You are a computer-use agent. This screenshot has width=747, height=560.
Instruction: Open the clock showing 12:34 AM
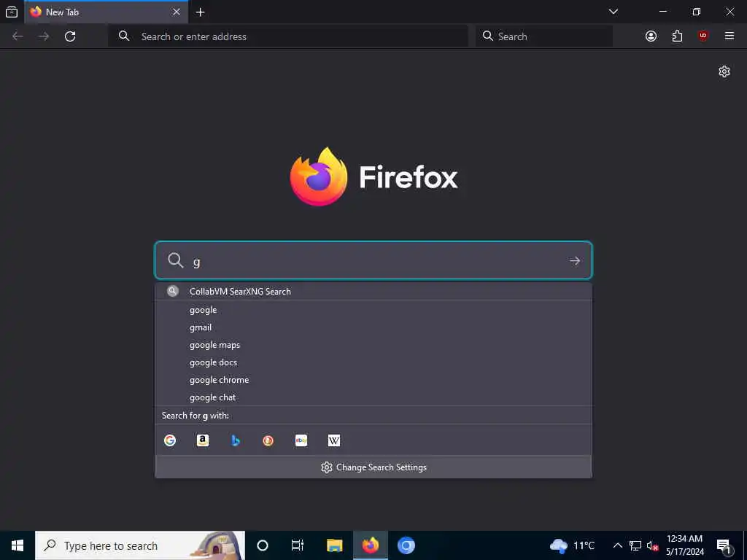pyautogui.click(x=684, y=545)
